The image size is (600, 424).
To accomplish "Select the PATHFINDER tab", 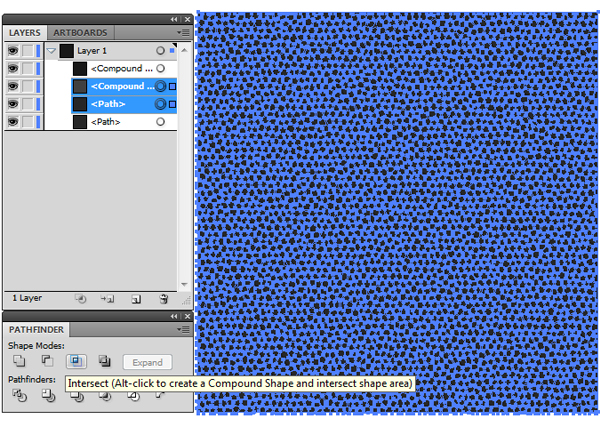I will (36, 330).
